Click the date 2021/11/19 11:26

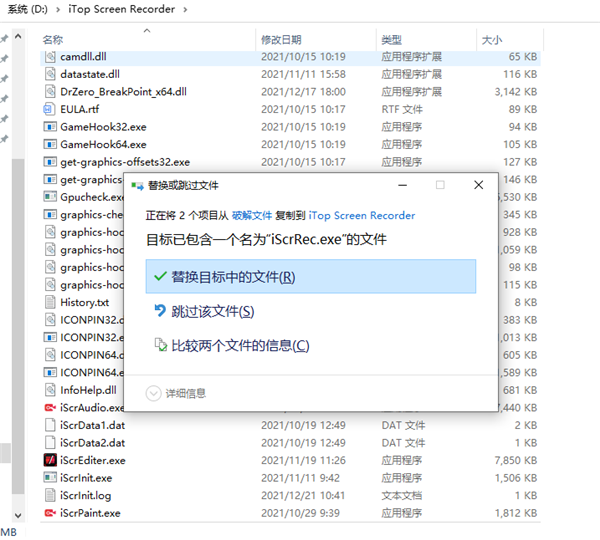[x=303, y=460]
